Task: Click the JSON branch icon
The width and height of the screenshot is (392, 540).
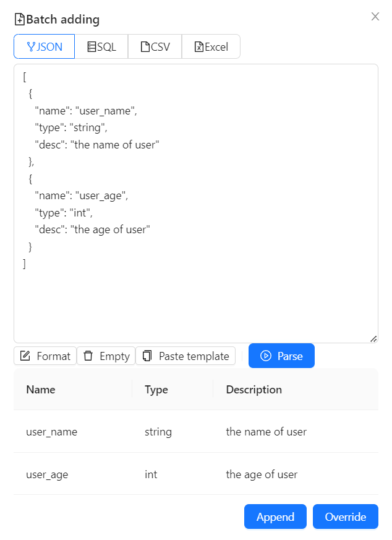Action: (x=32, y=47)
